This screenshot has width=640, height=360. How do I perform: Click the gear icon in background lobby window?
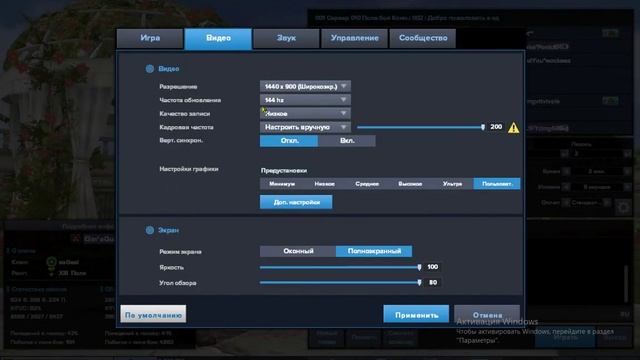pos(623,207)
